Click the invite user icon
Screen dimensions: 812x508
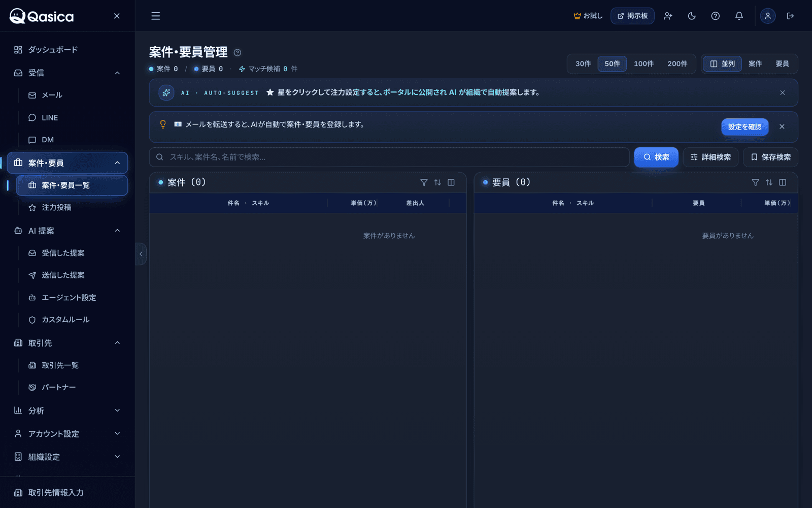668,16
